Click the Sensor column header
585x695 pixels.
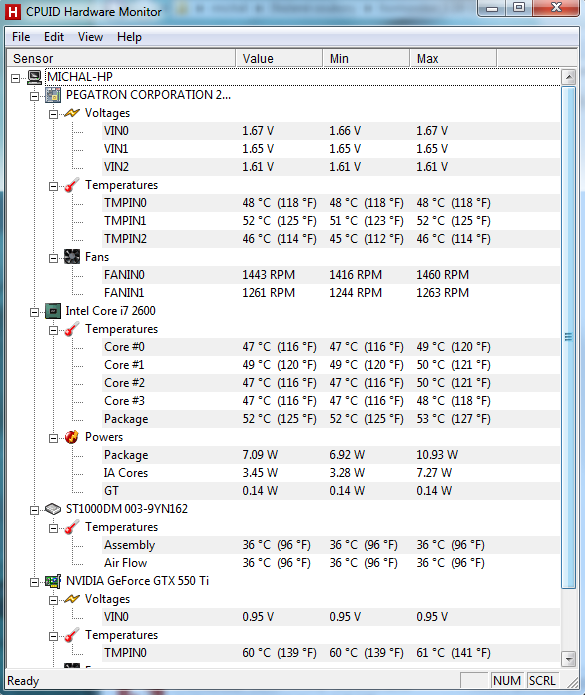click(121, 59)
